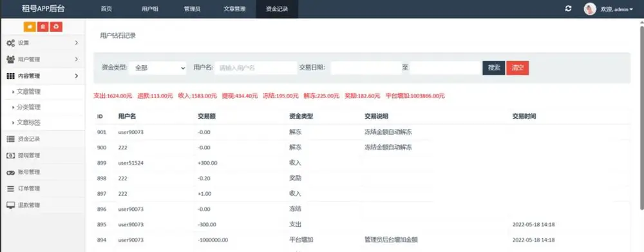Focus the 用户名 input field
This screenshot has height=252, width=644.
[256, 68]
